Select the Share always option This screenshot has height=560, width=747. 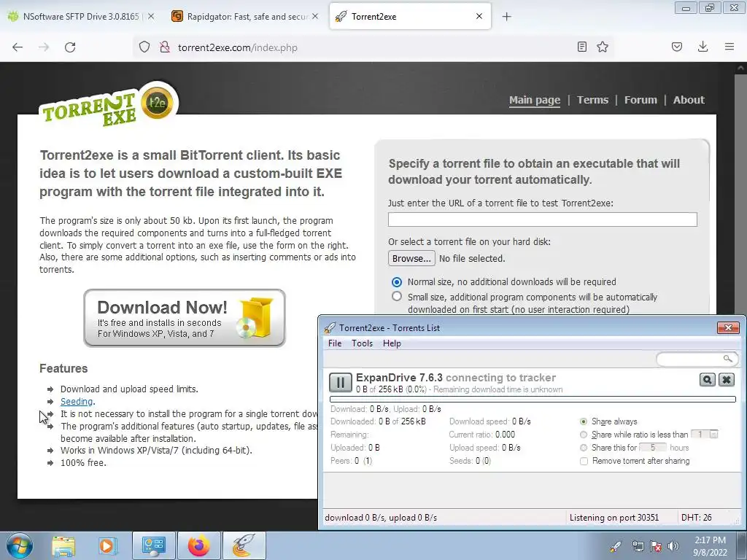tap(584, 421)
